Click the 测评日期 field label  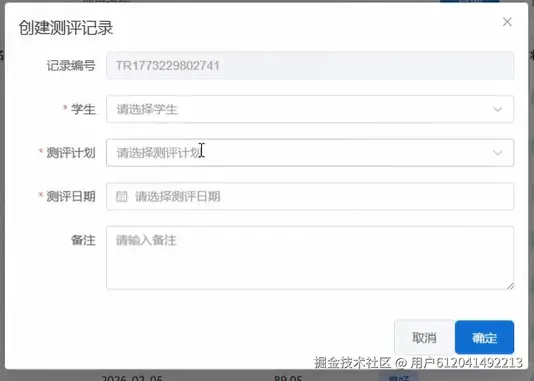pos(70,196)
